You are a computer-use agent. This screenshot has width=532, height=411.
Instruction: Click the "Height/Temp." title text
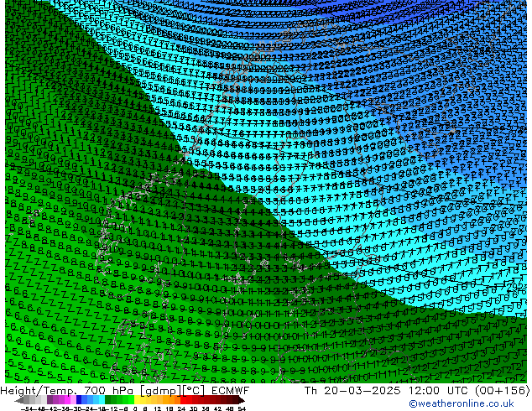tap(39, 391)
